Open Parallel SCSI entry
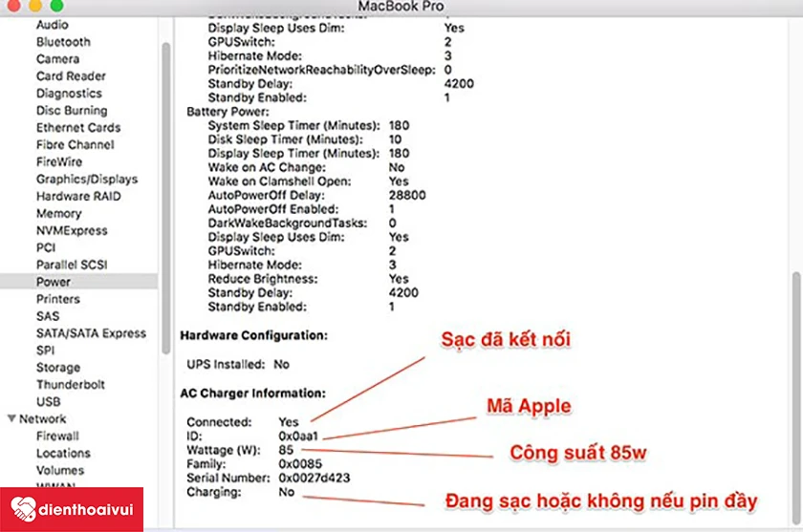The image size is (803, 532). [x=72, y=265]
